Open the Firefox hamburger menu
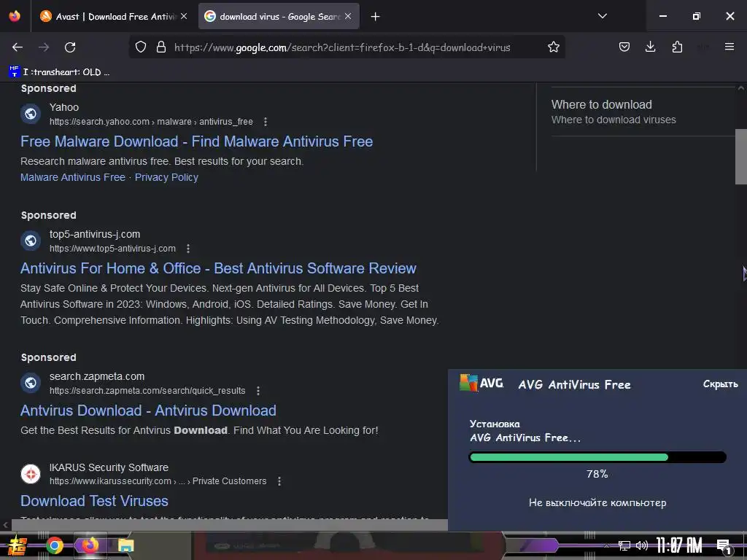Viewport: 747px width, 560px height. [x=729, y=47]
